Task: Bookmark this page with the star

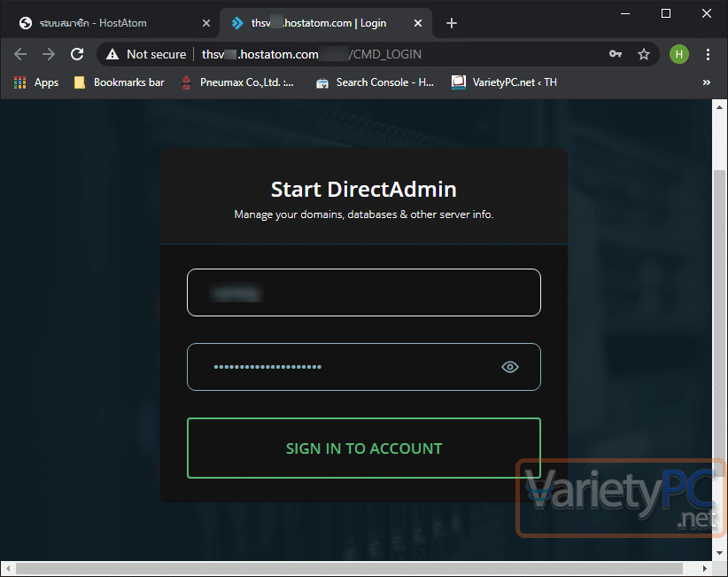Action: [x=644, y=54]
